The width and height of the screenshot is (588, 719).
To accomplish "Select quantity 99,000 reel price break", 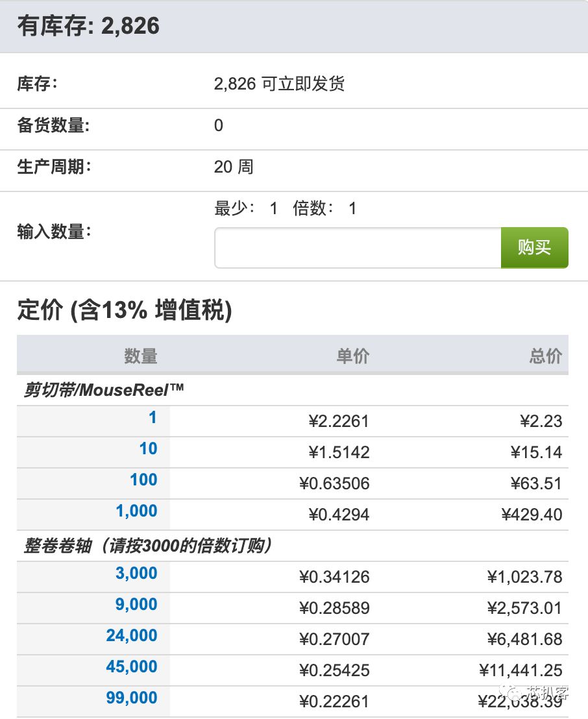I will pos(132,698).
